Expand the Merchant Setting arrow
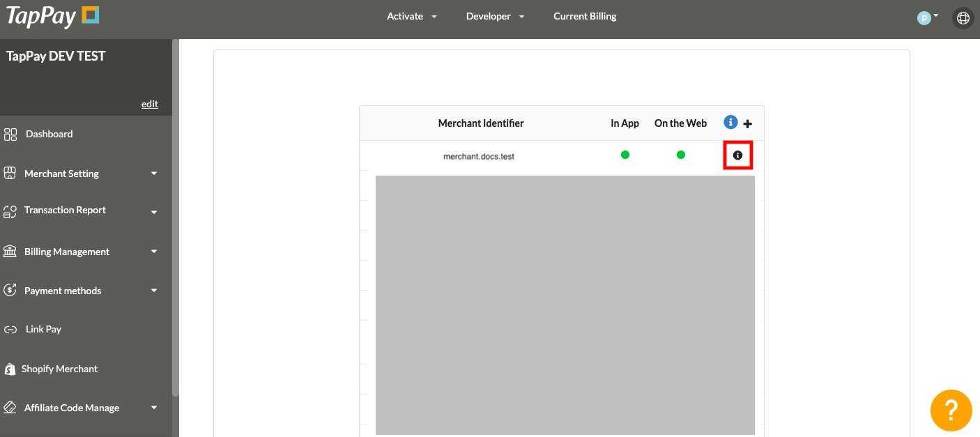Image resolution: width=980 pixels, height=437 pixels. pyautogui.click(x=154, y=174)
